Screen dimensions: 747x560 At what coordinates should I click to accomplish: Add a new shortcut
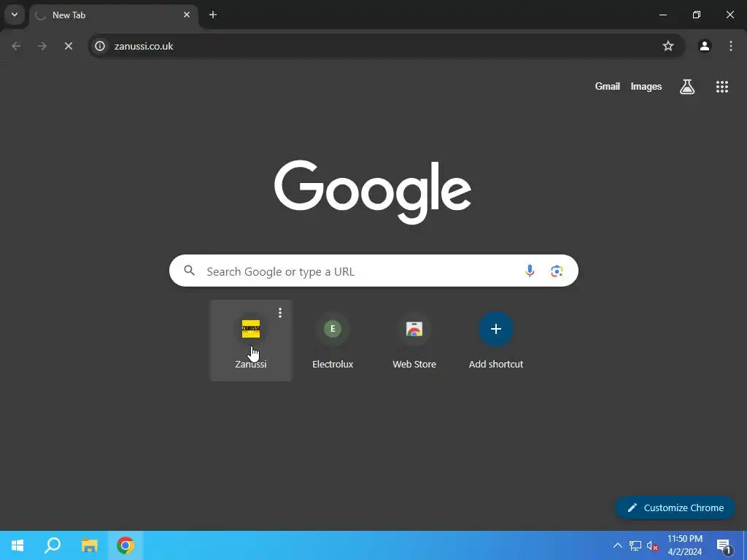[495, 341]
